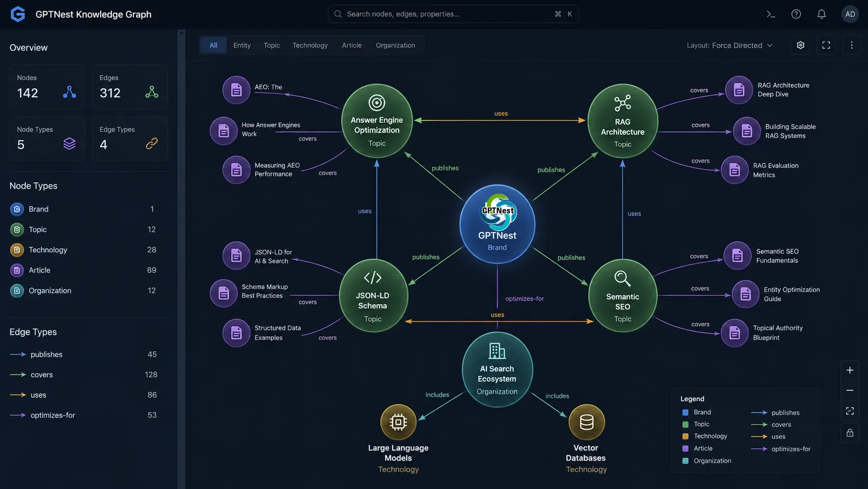Open graph settings gear icon
868x489 pixels.
801,45
